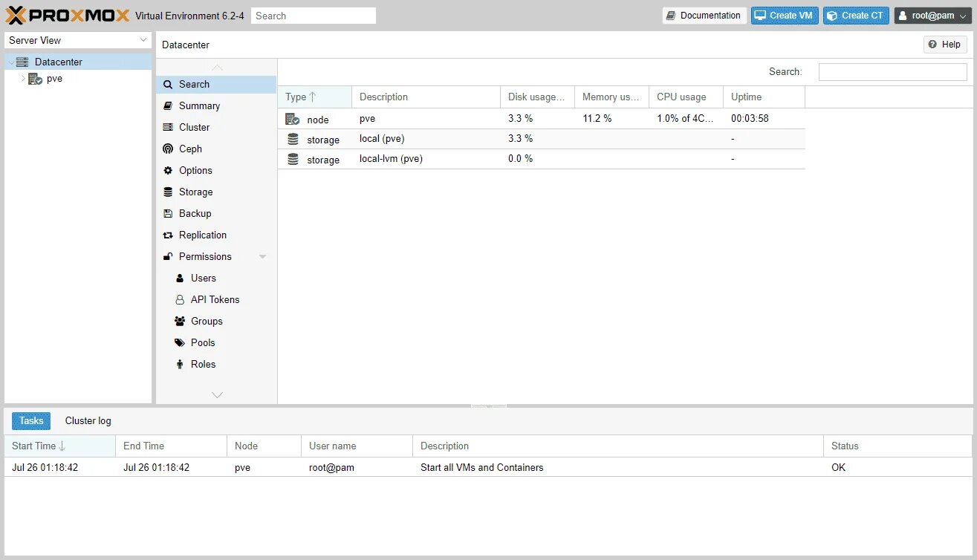Click the node icon in the pve row

[x=293, y=119]
